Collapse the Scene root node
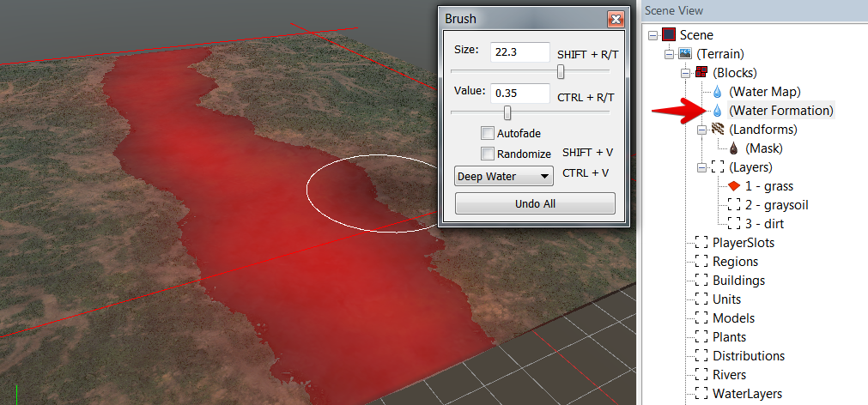Viewport: 868px width, 405px height. pos(653,35)
